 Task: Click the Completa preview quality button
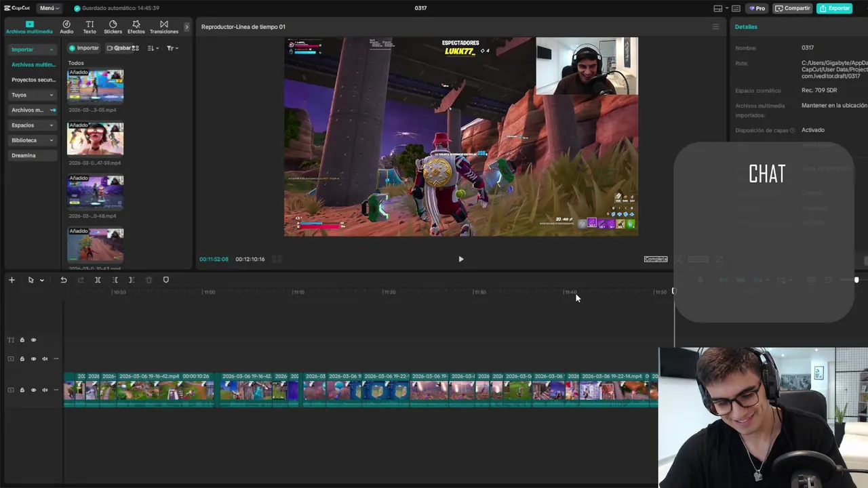(656, 259)
